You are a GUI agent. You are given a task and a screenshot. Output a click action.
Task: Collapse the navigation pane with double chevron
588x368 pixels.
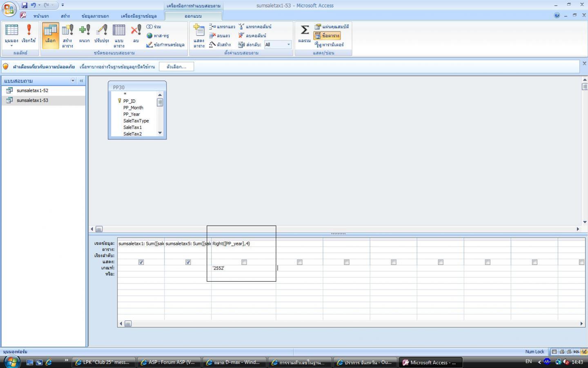(81, 81)
